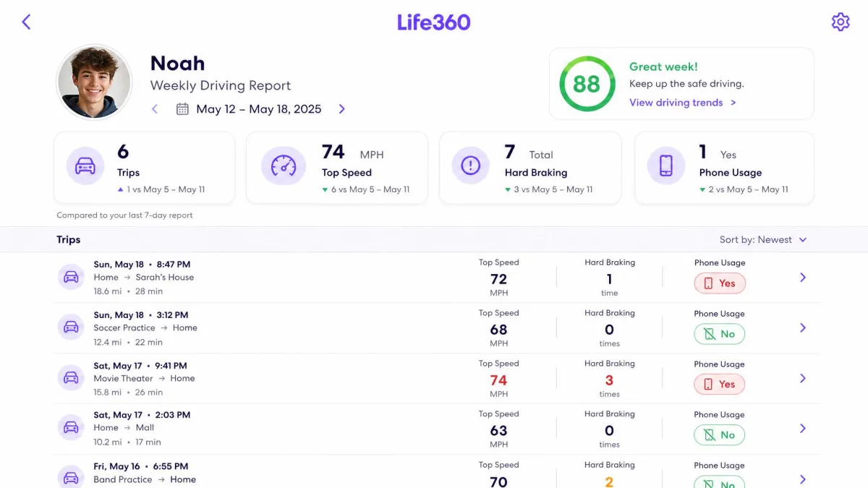
Task: Click the 63 MPH top speed value
Action: point(499,431)
